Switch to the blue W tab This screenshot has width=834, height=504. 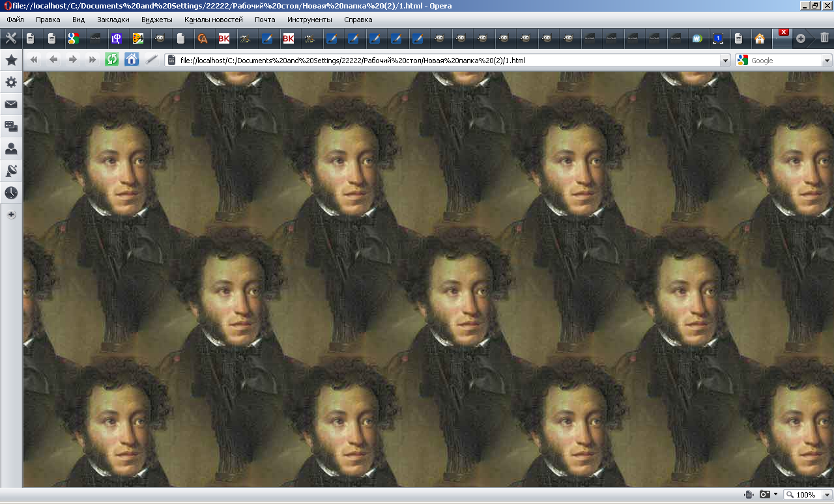(697, 38)
